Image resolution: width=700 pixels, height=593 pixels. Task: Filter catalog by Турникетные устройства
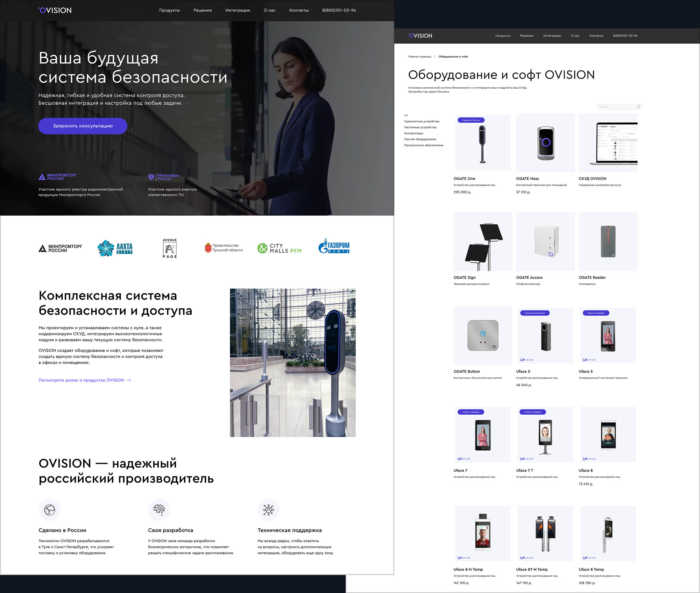(421, 121)
